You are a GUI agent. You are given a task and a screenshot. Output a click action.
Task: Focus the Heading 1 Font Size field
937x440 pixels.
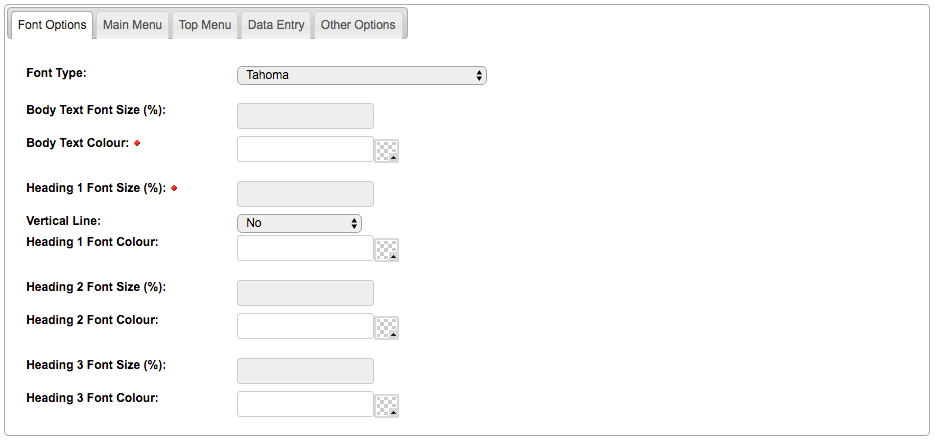(305, 194)
